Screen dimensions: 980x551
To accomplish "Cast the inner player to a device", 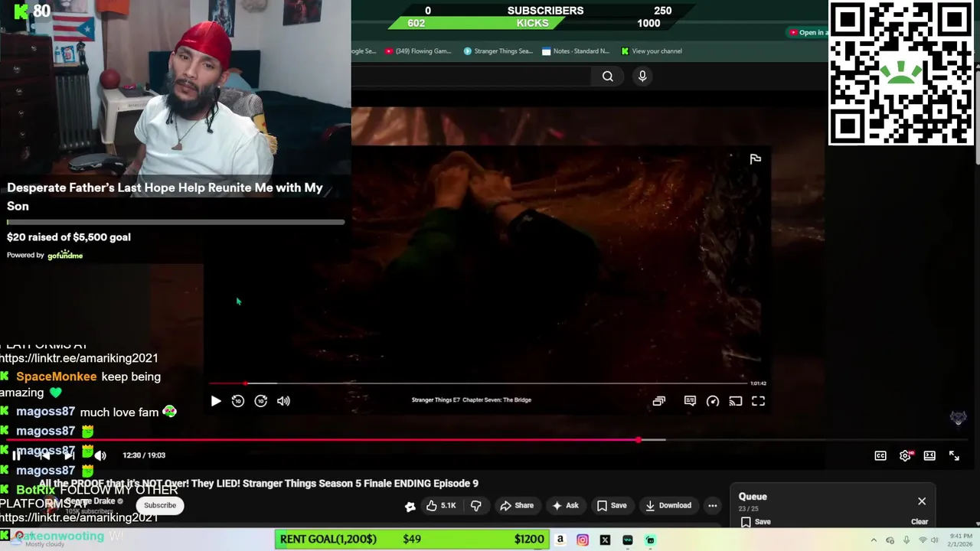I will click(736, 401).
